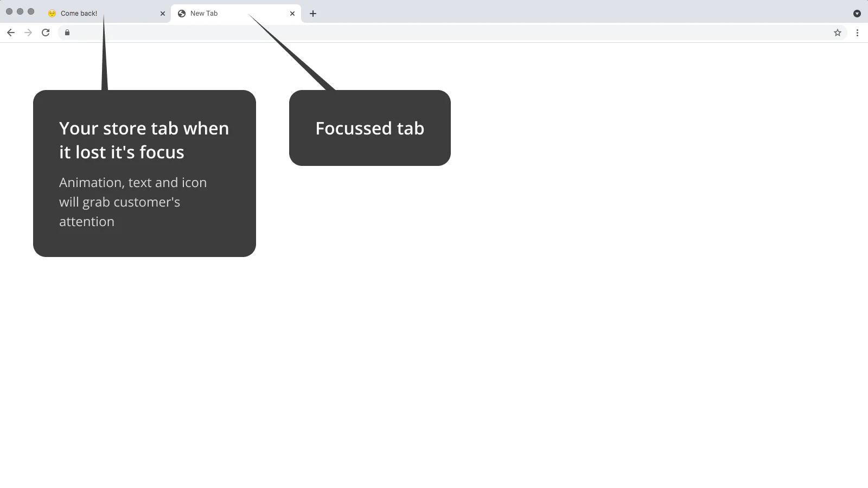Close the New Tab tab

coord(292,14)
